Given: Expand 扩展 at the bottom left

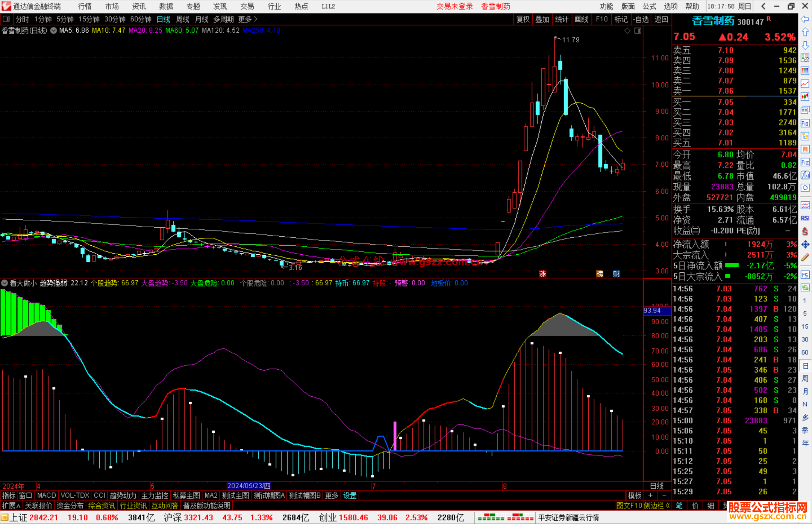Looking at the screenshot, I should 11,506.
